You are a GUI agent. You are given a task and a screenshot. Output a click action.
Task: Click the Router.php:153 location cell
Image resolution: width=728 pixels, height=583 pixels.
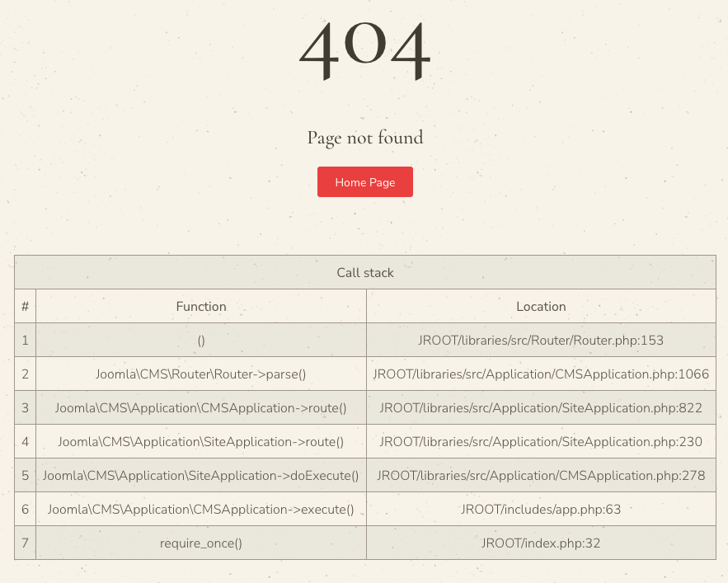click(x=541, y=340)
